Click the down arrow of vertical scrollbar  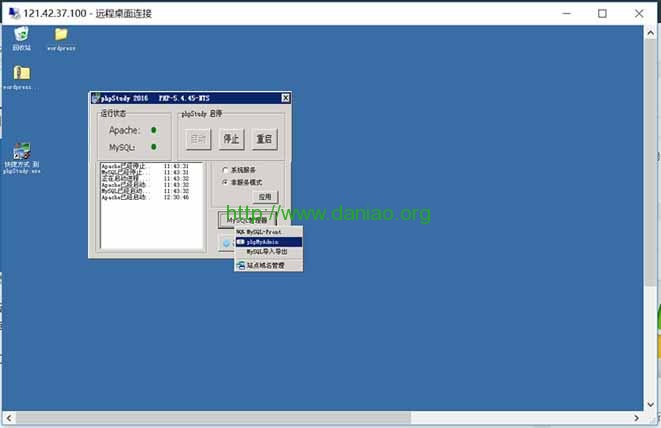pyautogui.click(x=650, y=404)
